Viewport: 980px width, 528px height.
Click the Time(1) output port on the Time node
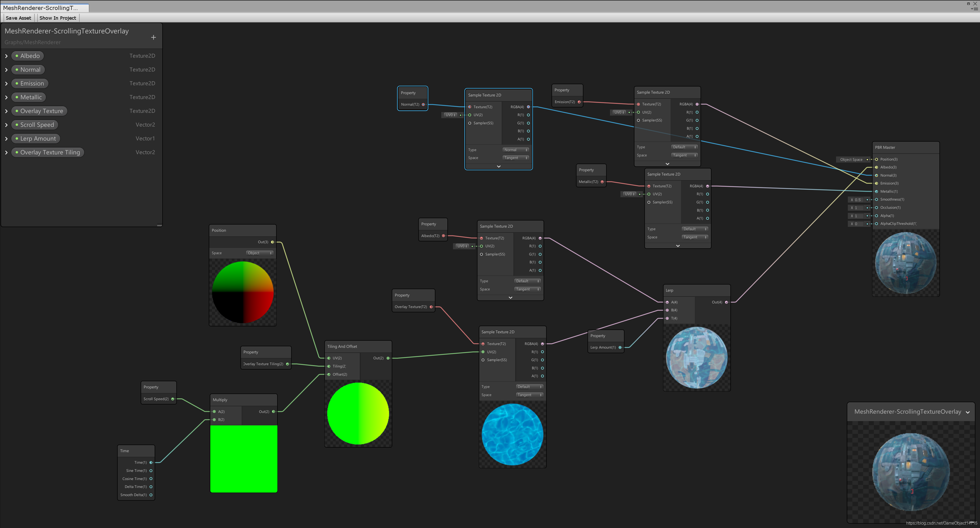click(x=151, y=463)
